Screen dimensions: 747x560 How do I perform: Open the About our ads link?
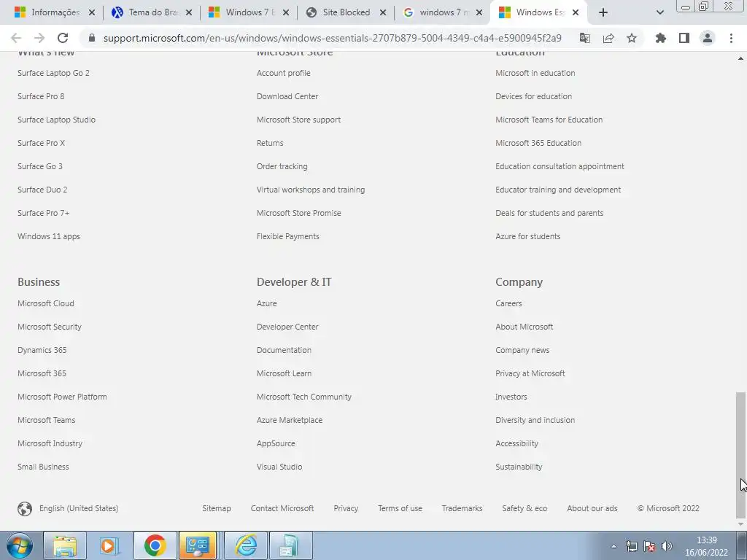[592, 508]
